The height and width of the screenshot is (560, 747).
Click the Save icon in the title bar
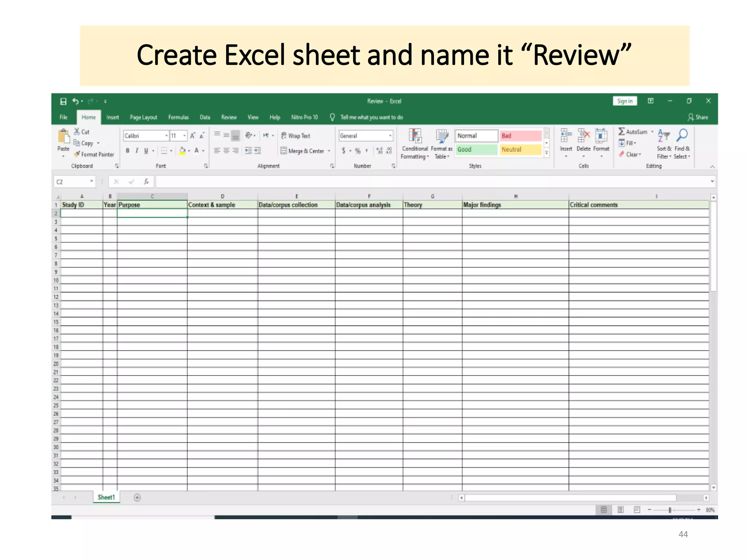(x=63, y=101)
